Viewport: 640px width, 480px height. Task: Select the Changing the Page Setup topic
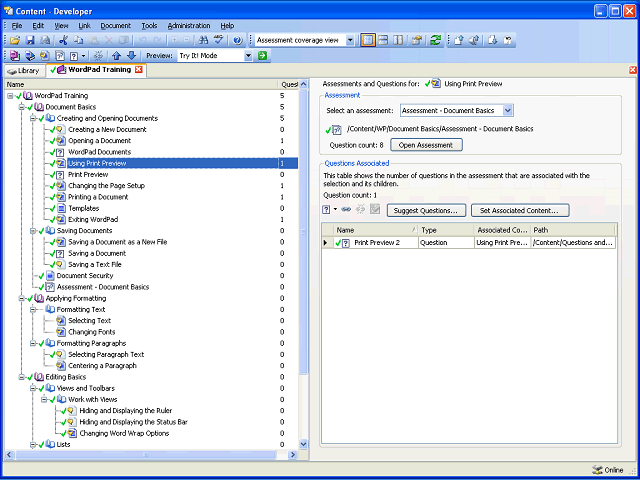[x=107, y=186]
